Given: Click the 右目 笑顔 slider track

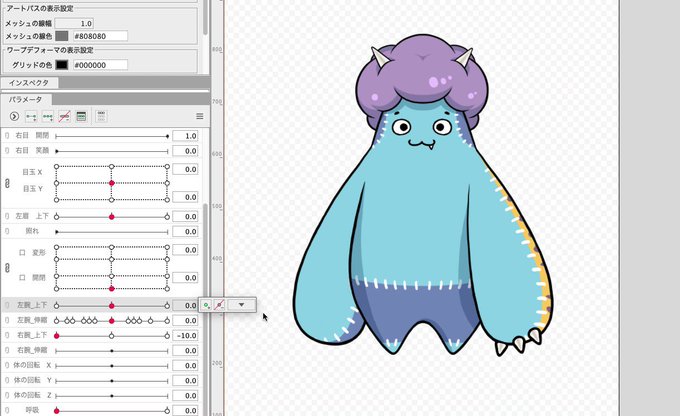Looking at the screenshot, I should (x=112, y=151).
